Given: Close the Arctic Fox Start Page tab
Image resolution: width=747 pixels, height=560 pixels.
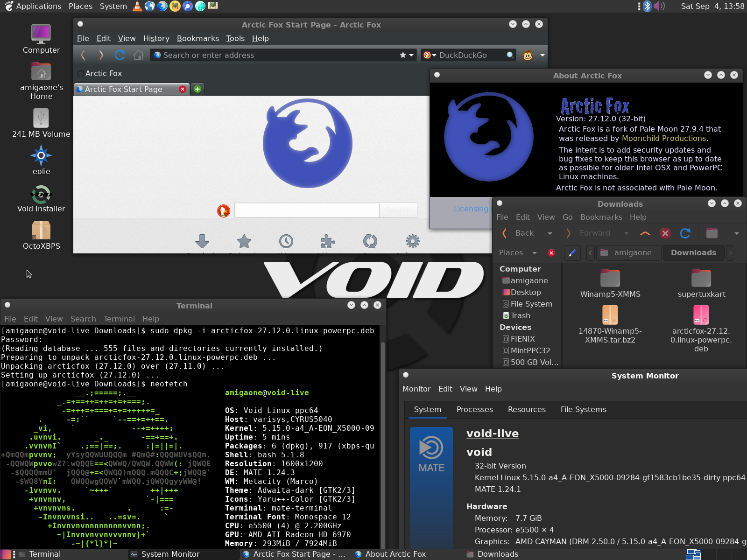Looking at the screenshot, I should point(183,89).
